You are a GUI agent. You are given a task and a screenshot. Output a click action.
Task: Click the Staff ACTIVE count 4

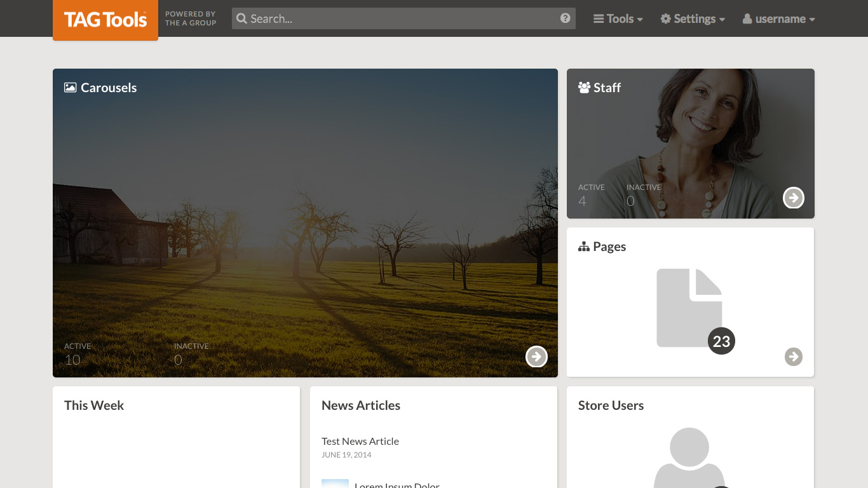[582, 201]
